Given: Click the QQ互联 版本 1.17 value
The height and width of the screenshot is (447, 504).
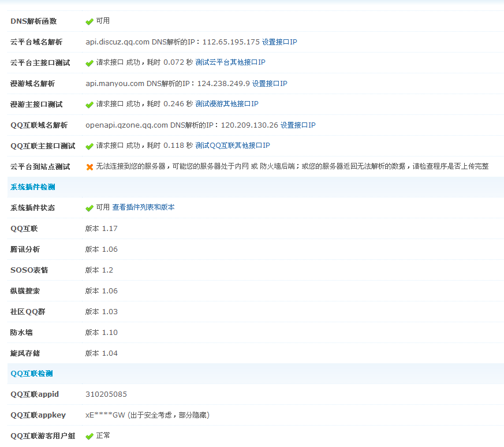Looking at the screenshot, I should 101,228.
